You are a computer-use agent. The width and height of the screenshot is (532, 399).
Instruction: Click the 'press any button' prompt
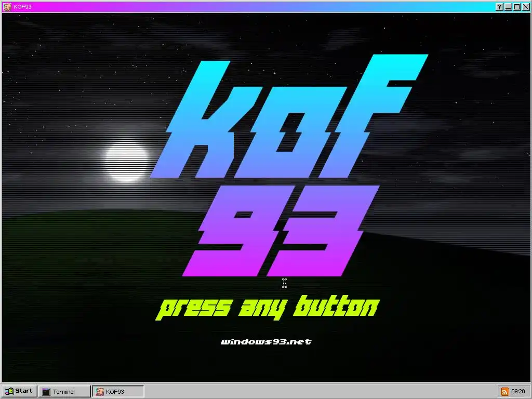[x=268, y=308]
